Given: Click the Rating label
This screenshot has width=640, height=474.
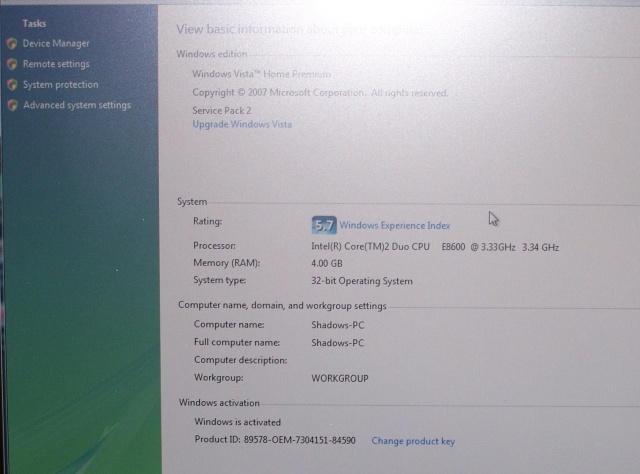Looking at the screenshot, I should tap(207, 221).
